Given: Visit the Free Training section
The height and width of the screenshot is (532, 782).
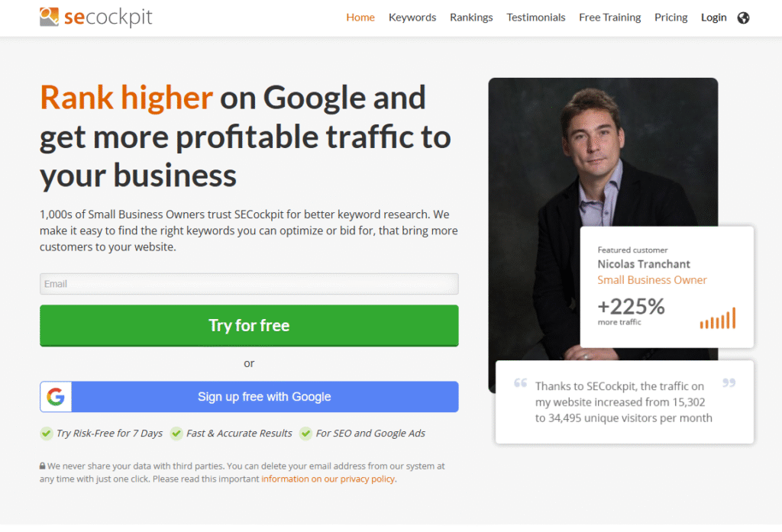Looking at the screenshot, I should pyautogui.click(x=610, y=18).
